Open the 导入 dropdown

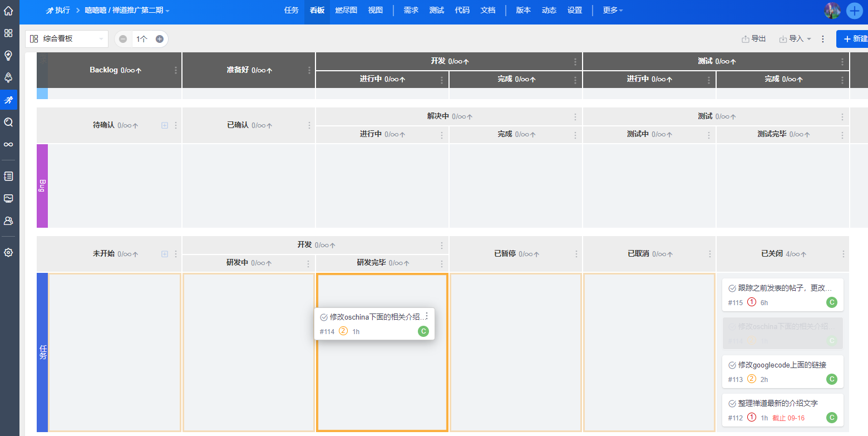[x=796, y=39]
